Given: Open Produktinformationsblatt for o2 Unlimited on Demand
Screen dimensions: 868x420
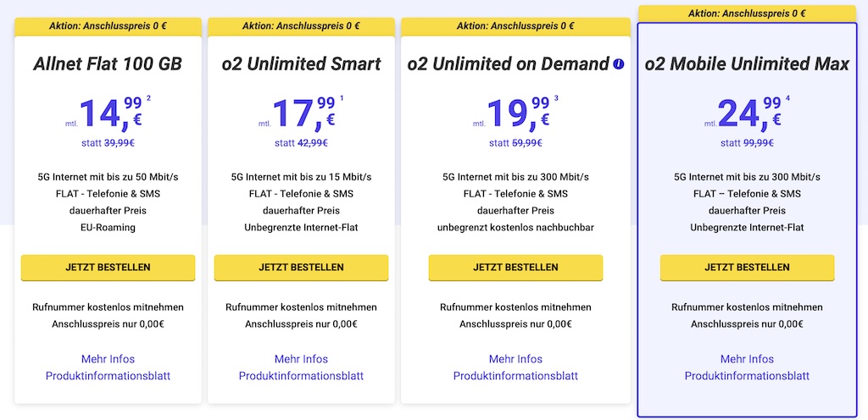Looking at the screenshot, I should [x=515, y=376].
